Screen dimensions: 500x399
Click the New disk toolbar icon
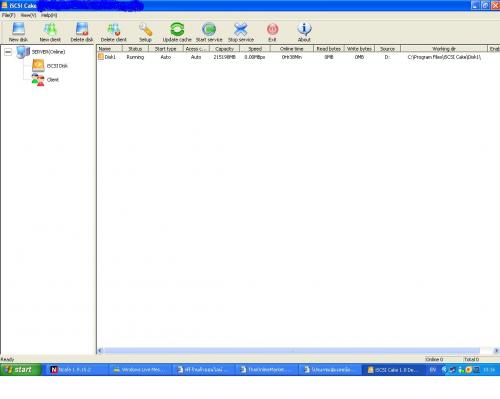tap(18, 29)
